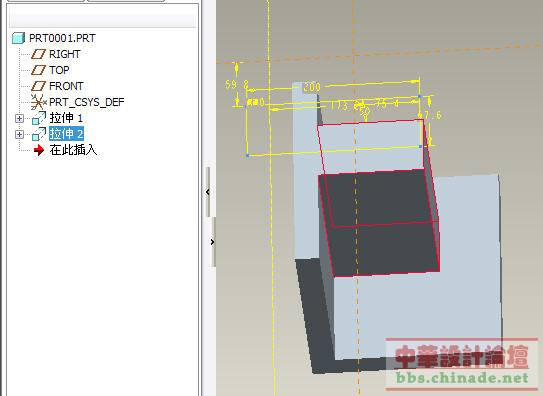
Task: Click the lower right-arrow panel splitter handle
Action: click(212, 242)
